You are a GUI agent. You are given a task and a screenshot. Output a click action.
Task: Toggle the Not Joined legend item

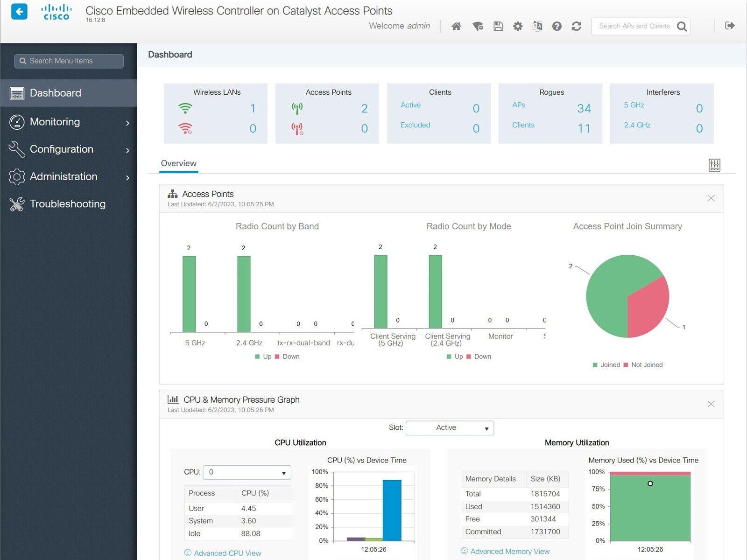tap(643, 365)
